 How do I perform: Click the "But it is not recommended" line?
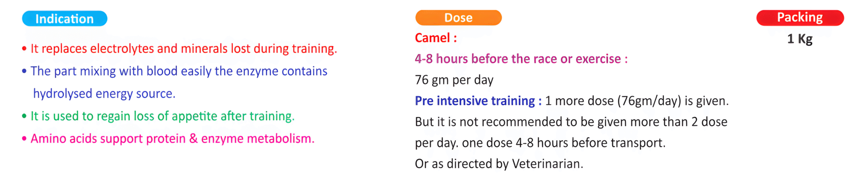(x=571, y=122)
